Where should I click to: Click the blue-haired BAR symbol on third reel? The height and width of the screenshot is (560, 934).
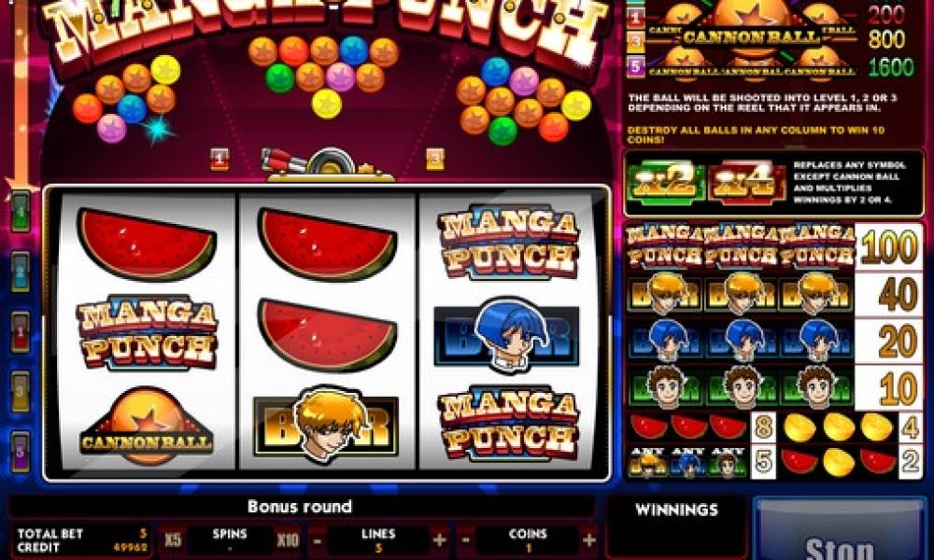pos(507,335)
